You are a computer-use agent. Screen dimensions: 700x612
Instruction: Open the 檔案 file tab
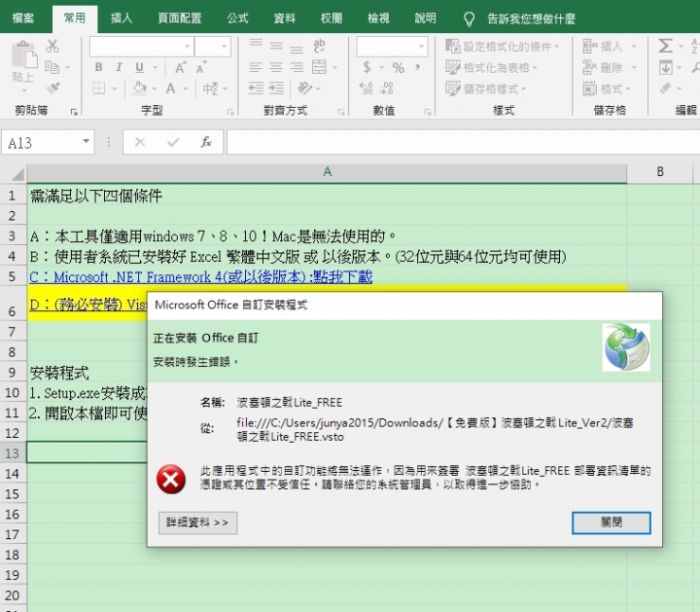[22, 18]
